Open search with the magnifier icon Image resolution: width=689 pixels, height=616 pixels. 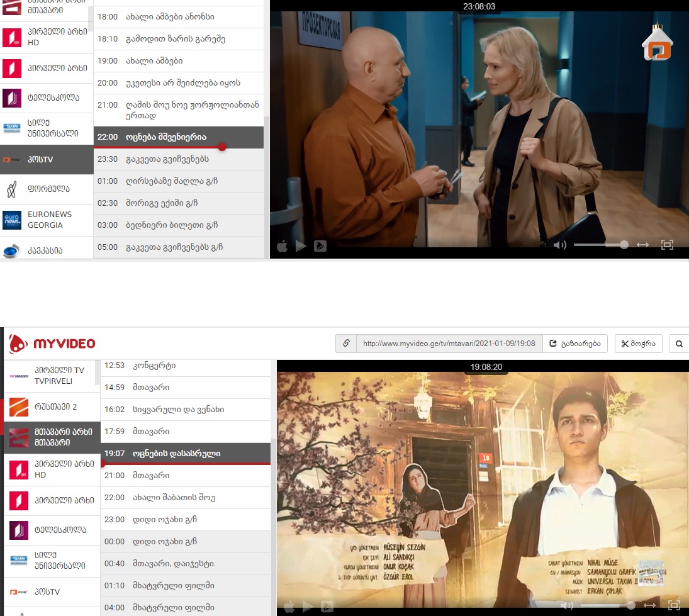pyautogui.click(x=679, y=344)
